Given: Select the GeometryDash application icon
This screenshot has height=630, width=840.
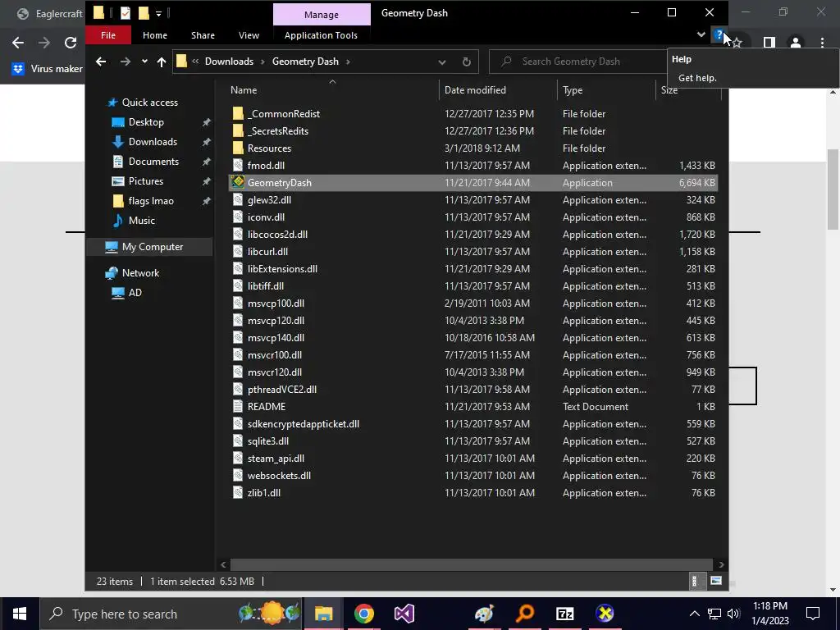Looking at the screenshot, I should coord(238,183).
